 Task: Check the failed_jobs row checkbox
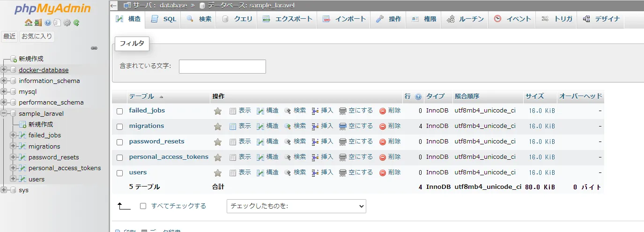coord(119,111)
